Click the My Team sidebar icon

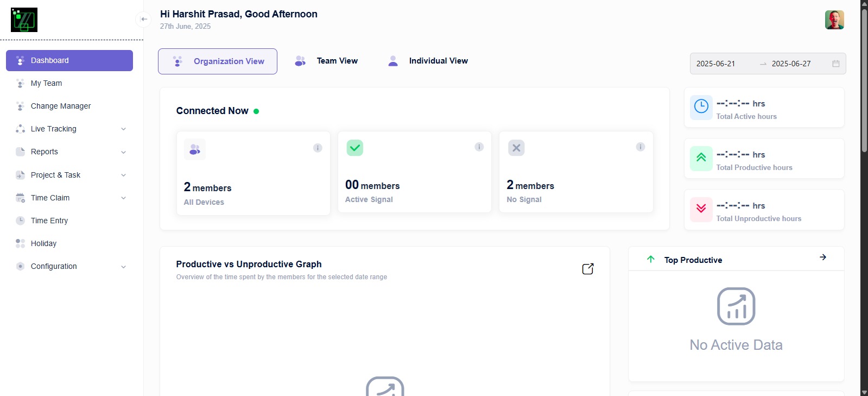(20, 83)
